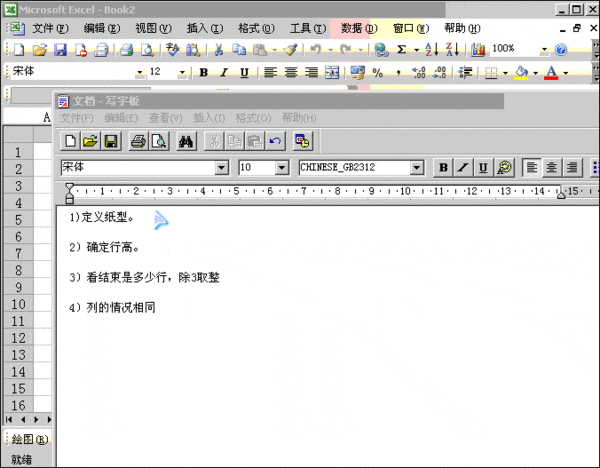Expand Excel Borders dropdown arrow
600x468 pixels.
[505, 72]
